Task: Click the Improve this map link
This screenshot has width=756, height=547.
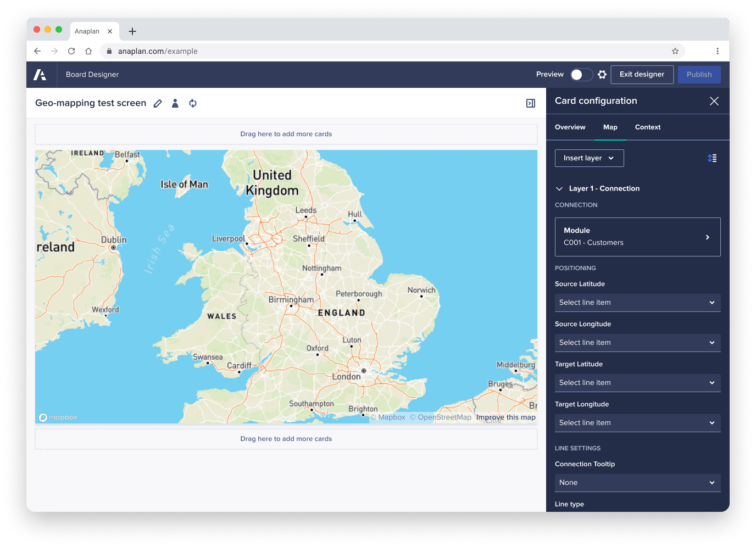Action: coord(506,417)
